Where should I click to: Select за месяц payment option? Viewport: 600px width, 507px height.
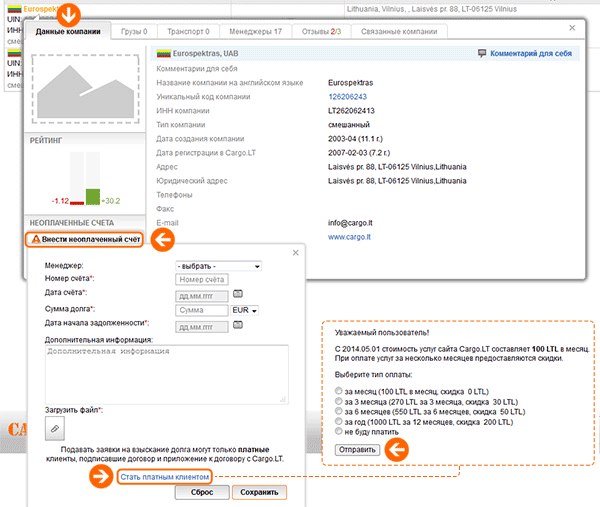tap(343, 391)
